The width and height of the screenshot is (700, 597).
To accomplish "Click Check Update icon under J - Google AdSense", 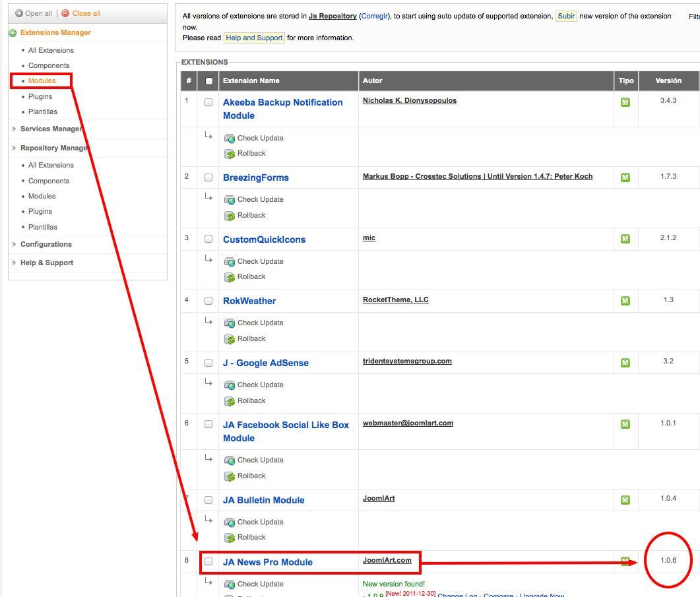I will tap(230, 385).
